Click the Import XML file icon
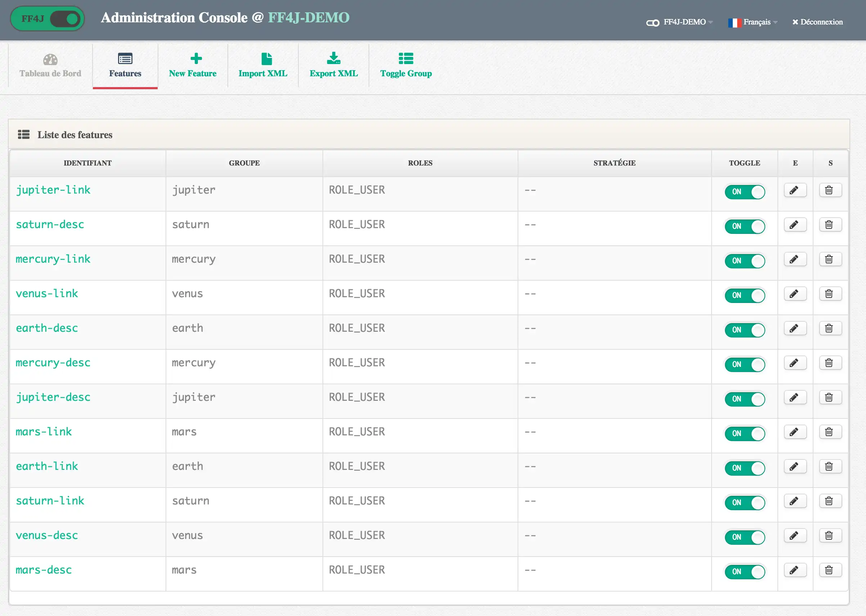 [x=266, y=59]
